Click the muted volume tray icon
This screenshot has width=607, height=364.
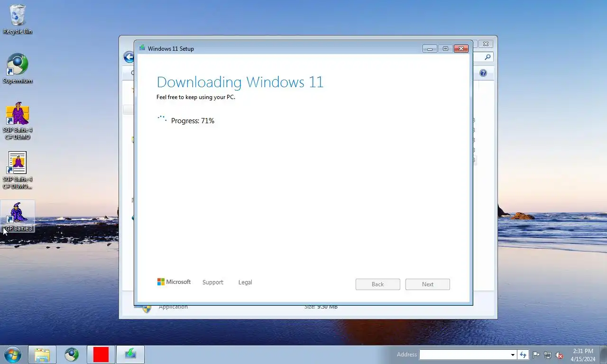(560, 355)
